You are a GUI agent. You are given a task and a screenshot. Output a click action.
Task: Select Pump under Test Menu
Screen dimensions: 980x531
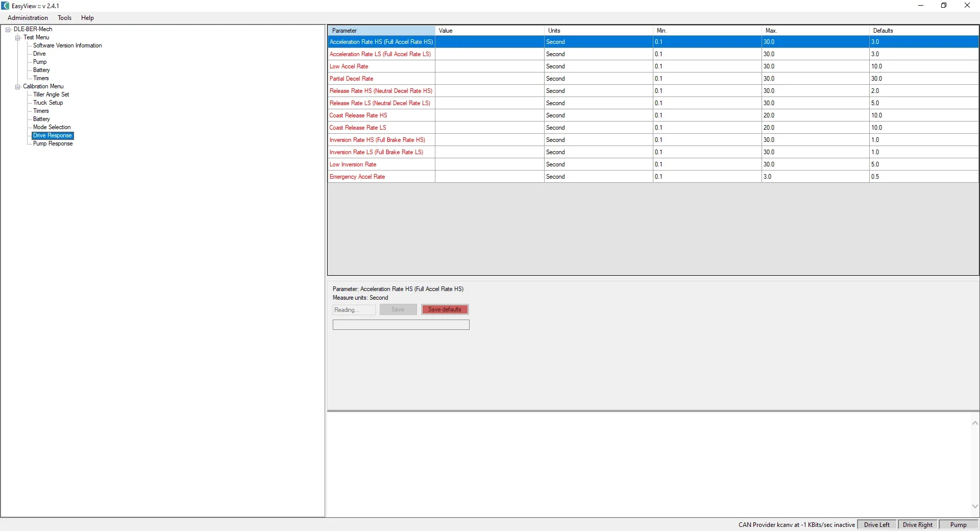(40, 62)
